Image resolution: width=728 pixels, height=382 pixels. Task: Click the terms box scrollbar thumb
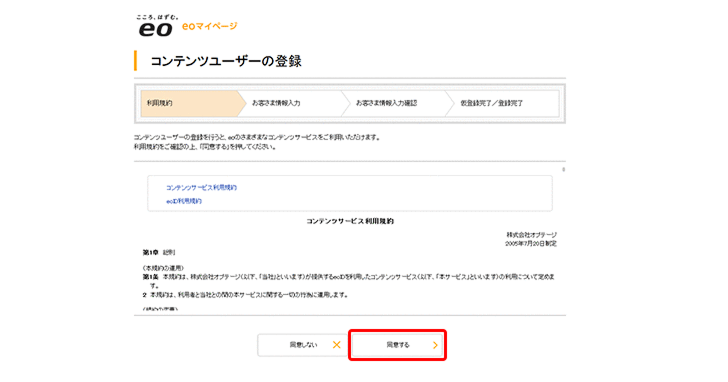pos(563,169)
